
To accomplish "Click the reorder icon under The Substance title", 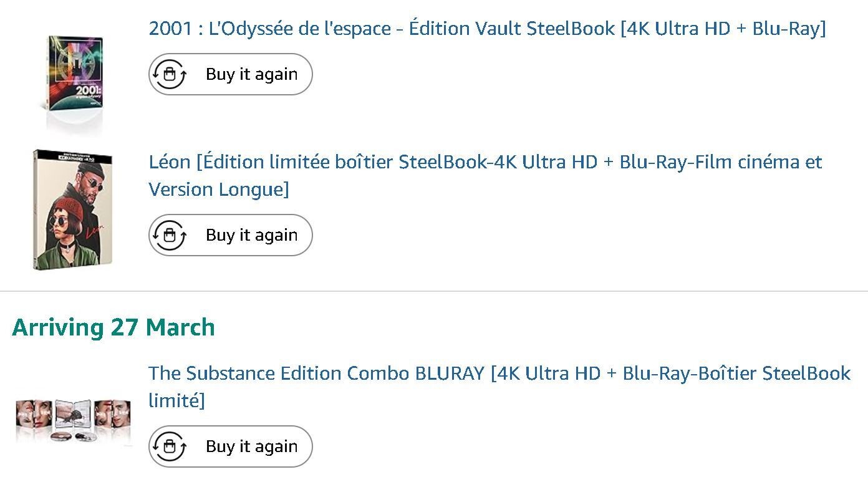I will [x=169, y=447].
